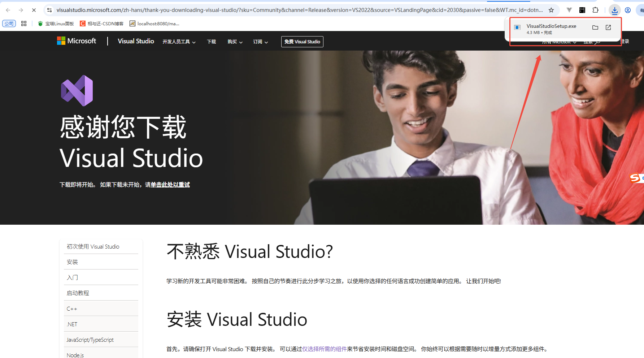Open the 宝塔Linux面板 bookmark

(x=56, y=23)
